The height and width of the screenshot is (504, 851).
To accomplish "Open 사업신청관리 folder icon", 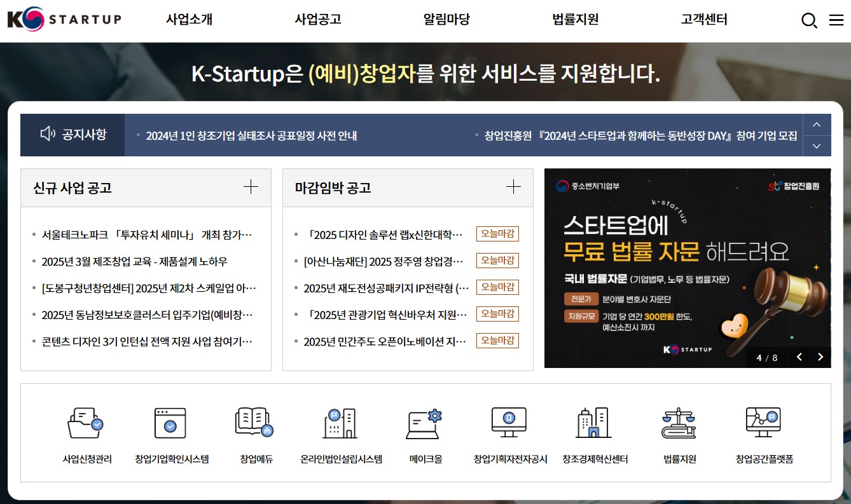I will point(85,423).
